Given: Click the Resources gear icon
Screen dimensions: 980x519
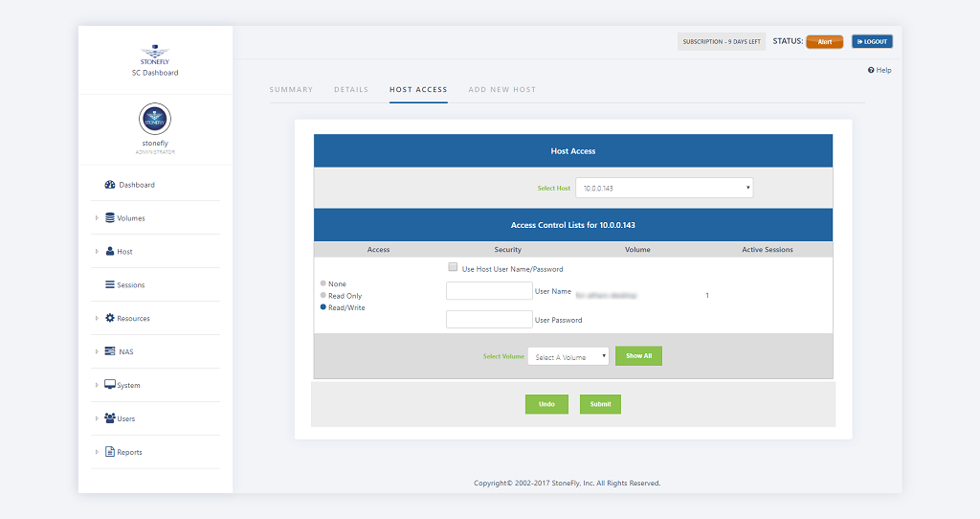Looking at the screenshot, I should [110, 319].
